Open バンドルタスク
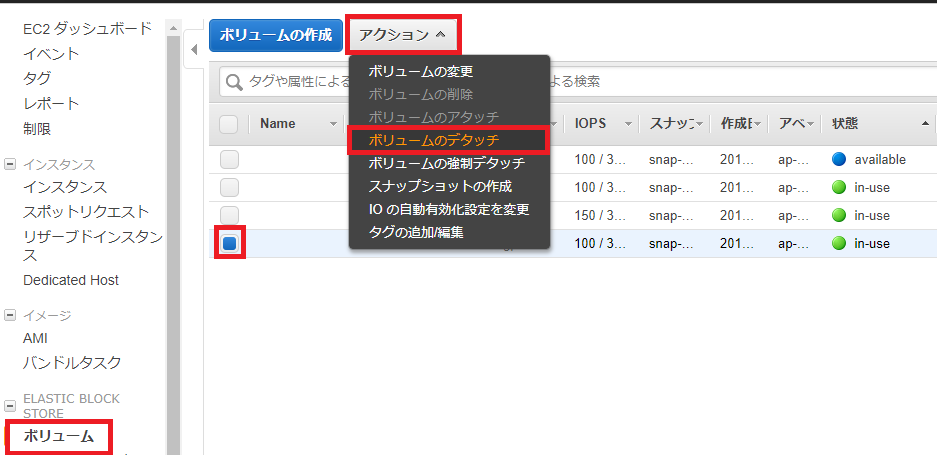Screen dimensions: 937x455 72,362
